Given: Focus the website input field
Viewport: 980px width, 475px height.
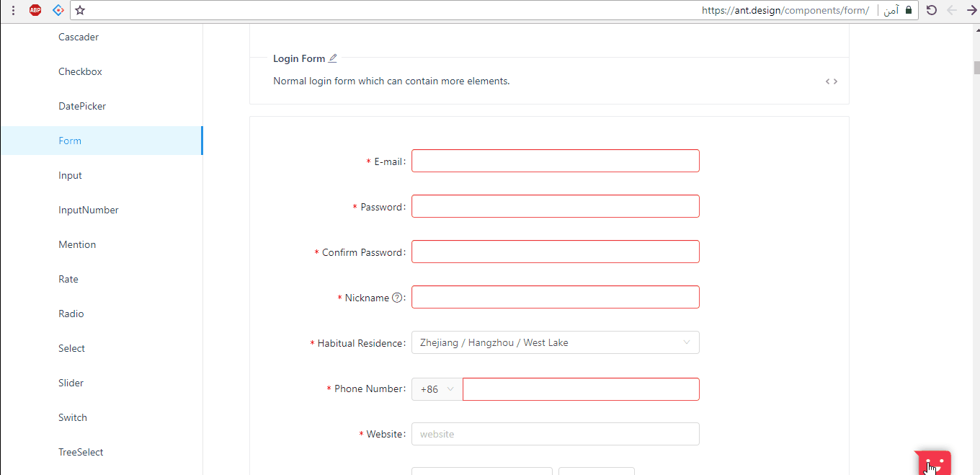Looking at the screenshot, I should coord(555,433).
